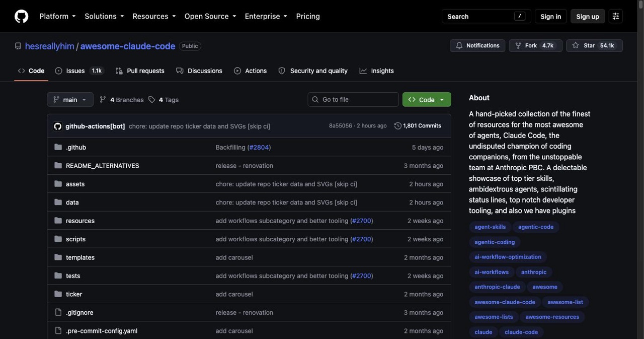
Task: Click the tag icon next to 4 Tags
Action: (151, 100)
